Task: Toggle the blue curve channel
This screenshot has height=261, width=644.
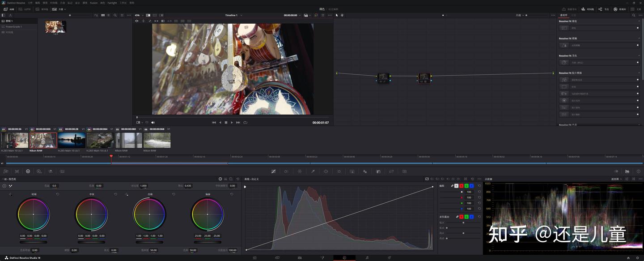Action: tap(471, 186)
